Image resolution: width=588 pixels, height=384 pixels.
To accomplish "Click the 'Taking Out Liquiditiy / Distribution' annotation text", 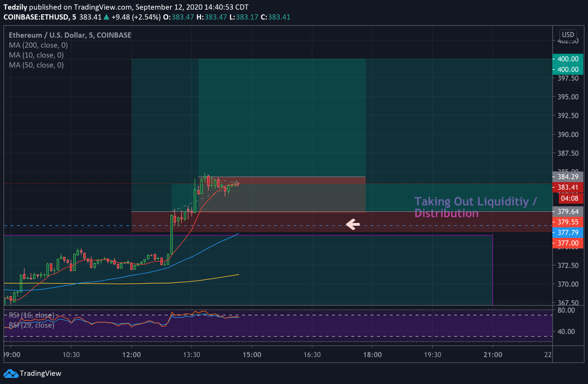I will pyautogui.click(x=475, y=207).
